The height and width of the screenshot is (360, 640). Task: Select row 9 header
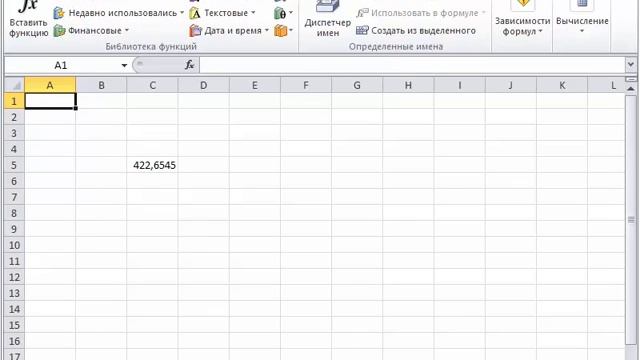[14, 229]
